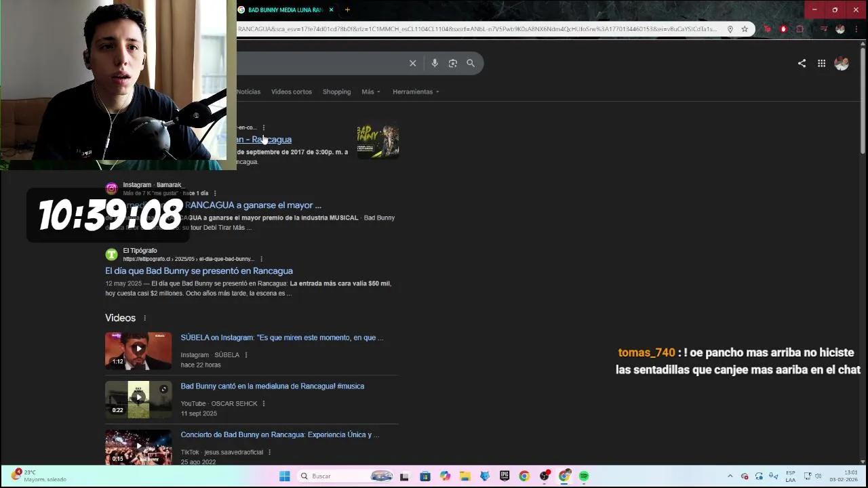Open Concierto de Bad Bunny en Rancagua link
Image resolution: width=868 pixels, height=488 pixels.
coord(279,435)
